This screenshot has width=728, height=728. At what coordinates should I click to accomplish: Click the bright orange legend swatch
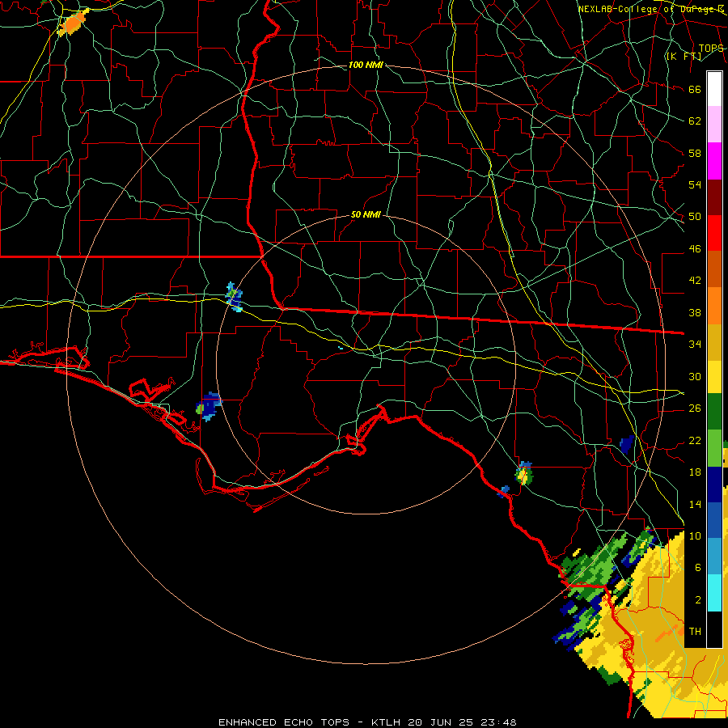(714, 306)
